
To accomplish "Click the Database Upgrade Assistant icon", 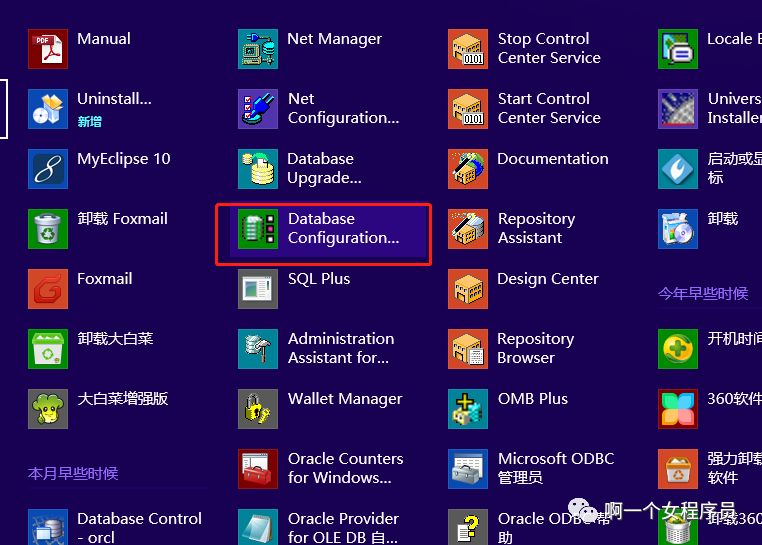I will pos(258,169).
